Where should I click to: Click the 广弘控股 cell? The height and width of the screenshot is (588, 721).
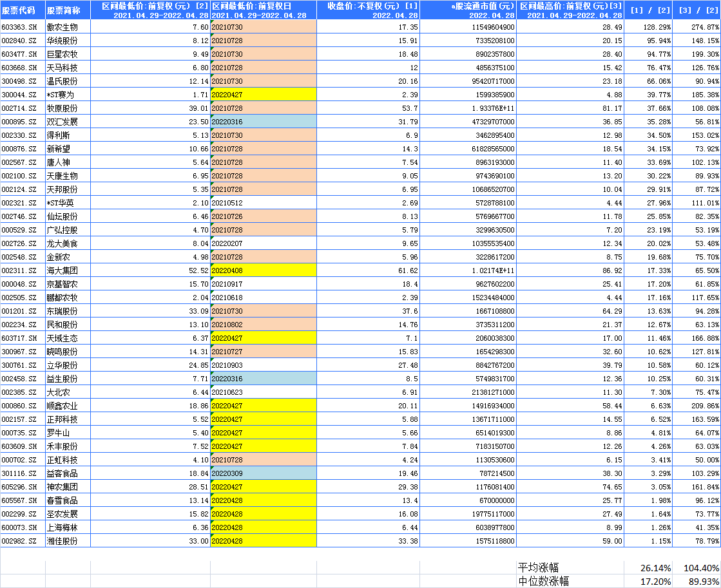click(68, 230)
